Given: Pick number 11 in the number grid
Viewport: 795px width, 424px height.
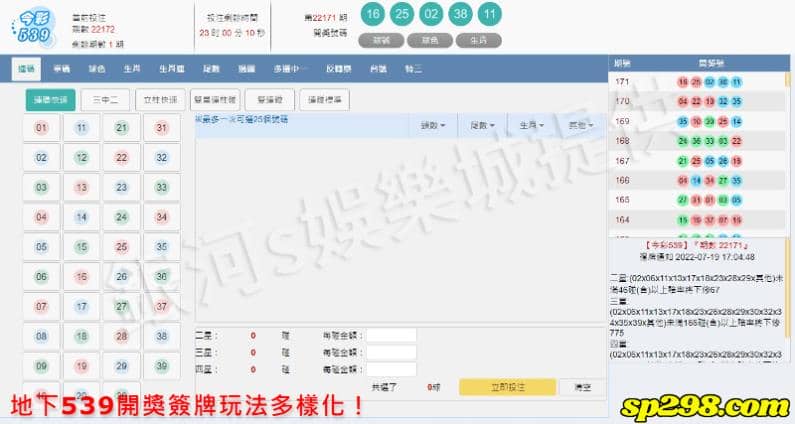Looking at the screenshot, I should click(82, 127).
